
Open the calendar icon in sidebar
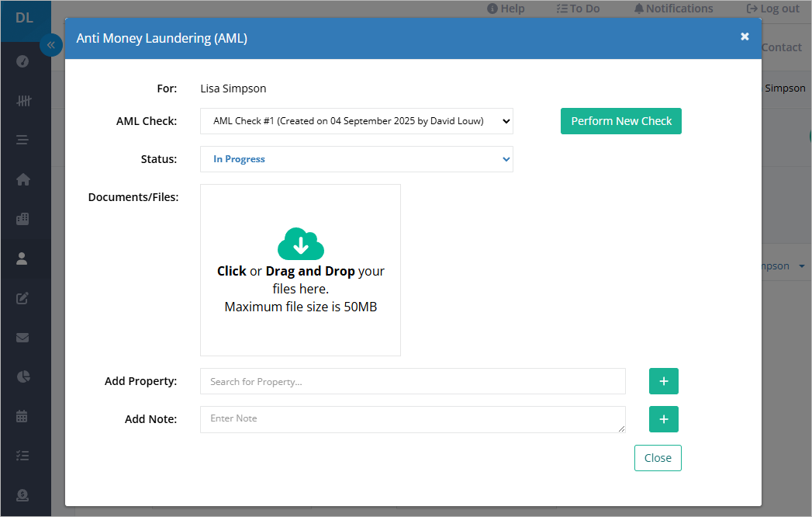22,416
